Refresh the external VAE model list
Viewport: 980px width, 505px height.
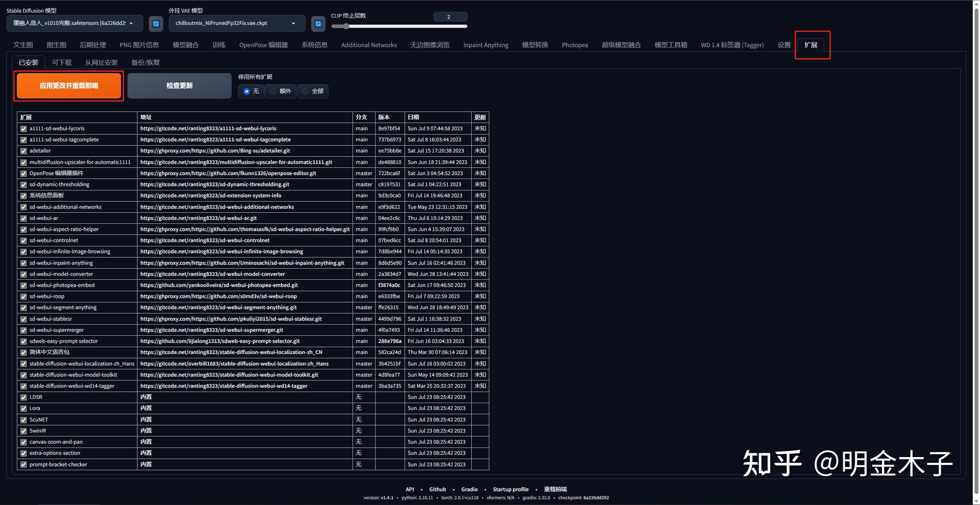point(318,24)
